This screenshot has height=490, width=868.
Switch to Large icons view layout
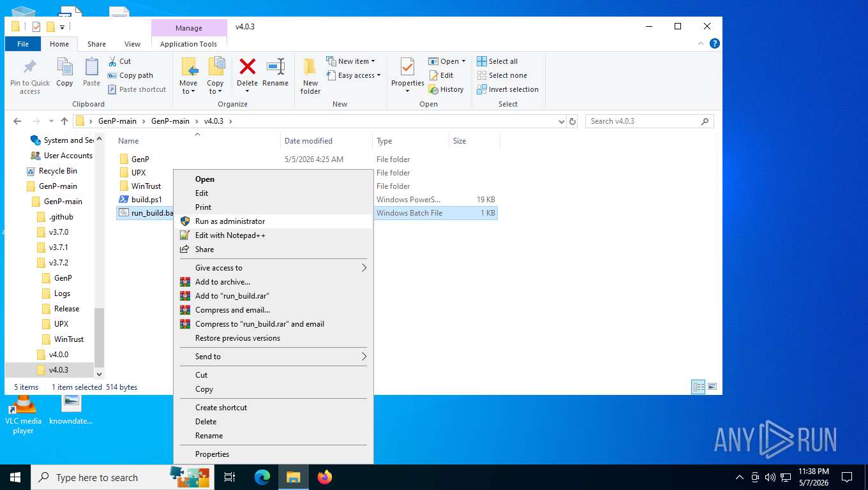712,387
